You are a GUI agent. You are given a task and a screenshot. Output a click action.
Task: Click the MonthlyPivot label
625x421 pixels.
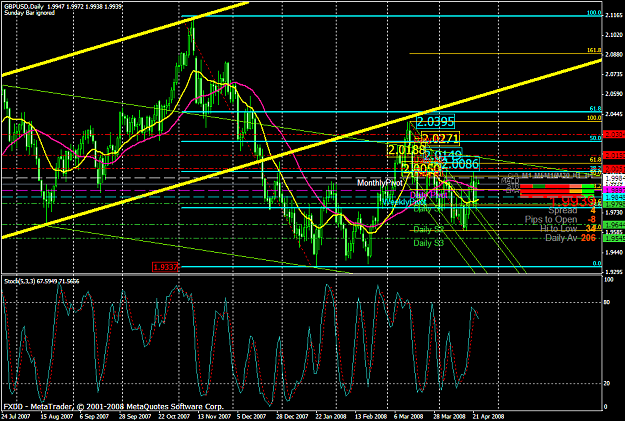coord(379,183)
